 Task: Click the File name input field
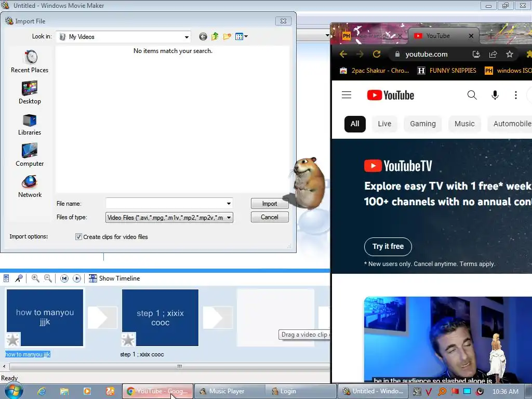(166, 204)
